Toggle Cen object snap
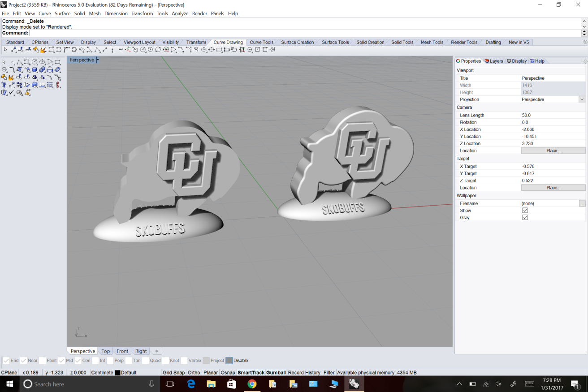 click(78, 361)
